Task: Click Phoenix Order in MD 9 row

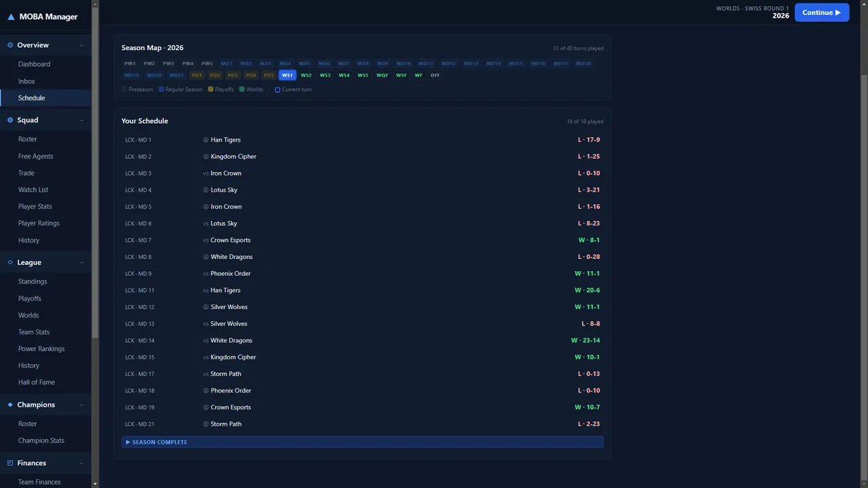Action: [231, 274]
